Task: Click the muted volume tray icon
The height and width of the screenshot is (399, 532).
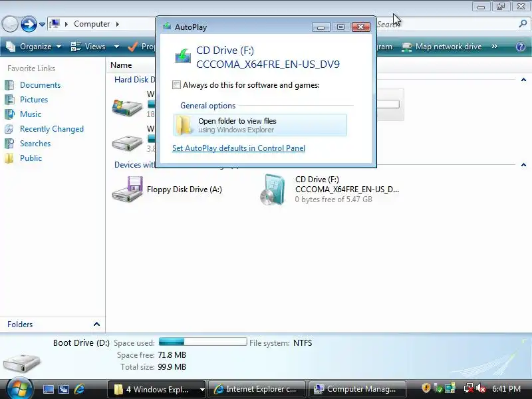Action: click(480, 388)
